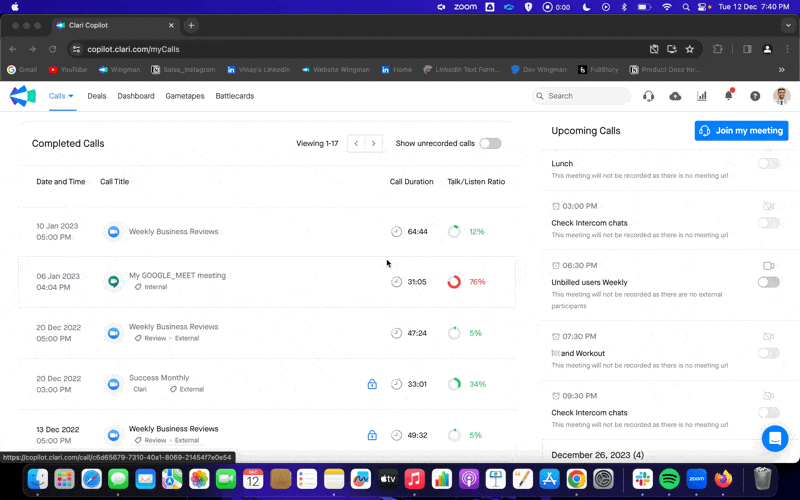
Task: Click Talk/Listen Ratio column header
Action: point(476,182)
